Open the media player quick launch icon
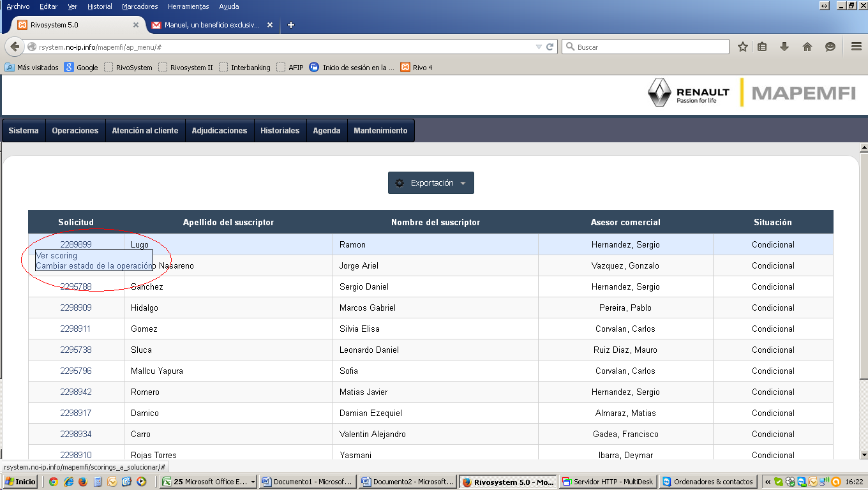Image resolution: width=868 pixels, height=490 pixels. coord(141,482)
